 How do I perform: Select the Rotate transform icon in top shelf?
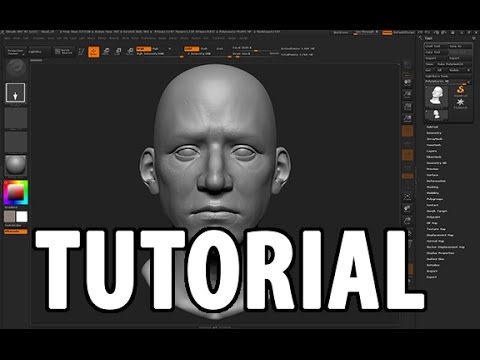[130, 51]
